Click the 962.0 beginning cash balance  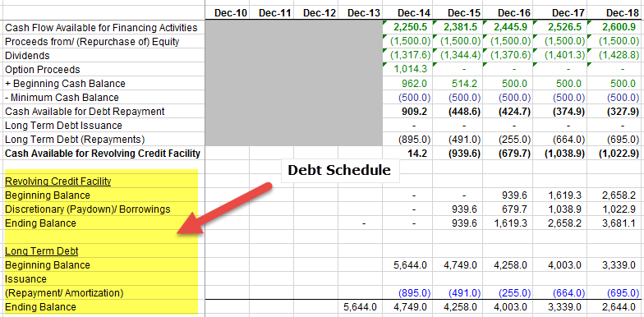(x=415, y=84)
